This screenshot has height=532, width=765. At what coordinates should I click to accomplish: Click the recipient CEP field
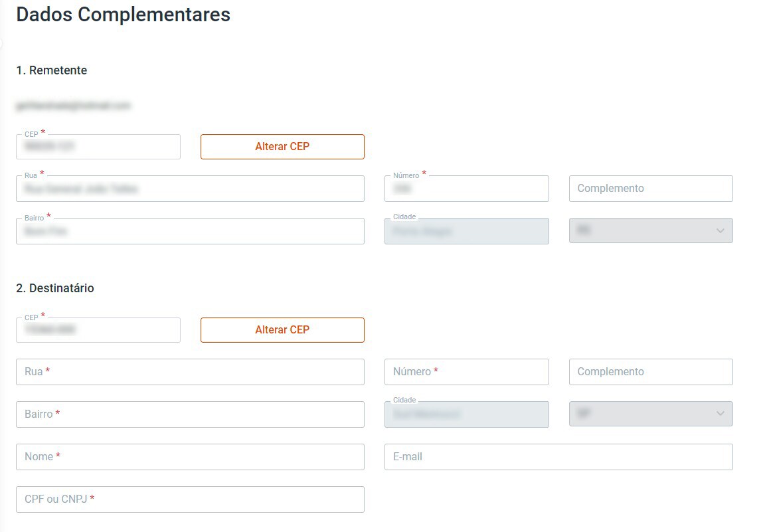click(98, 331)
